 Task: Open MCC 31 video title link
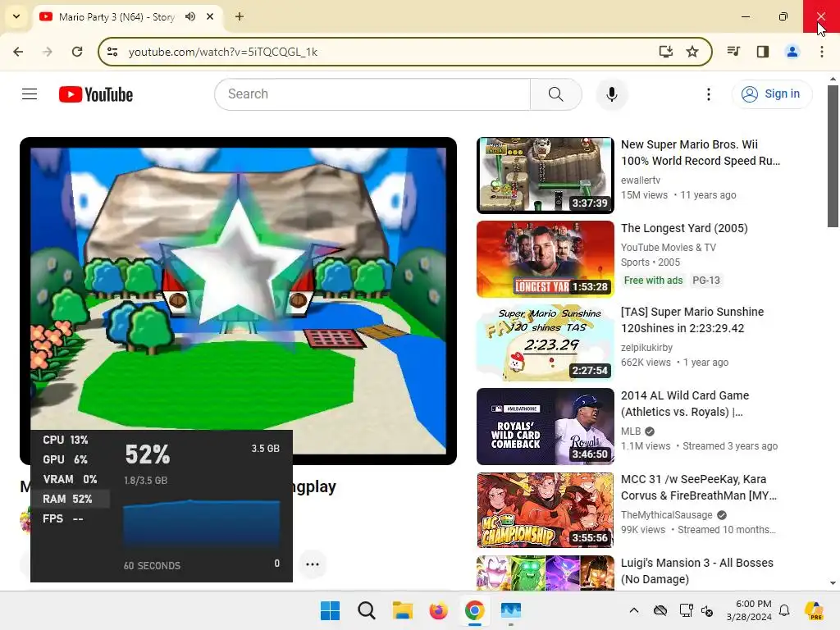[x=699, y=487]
